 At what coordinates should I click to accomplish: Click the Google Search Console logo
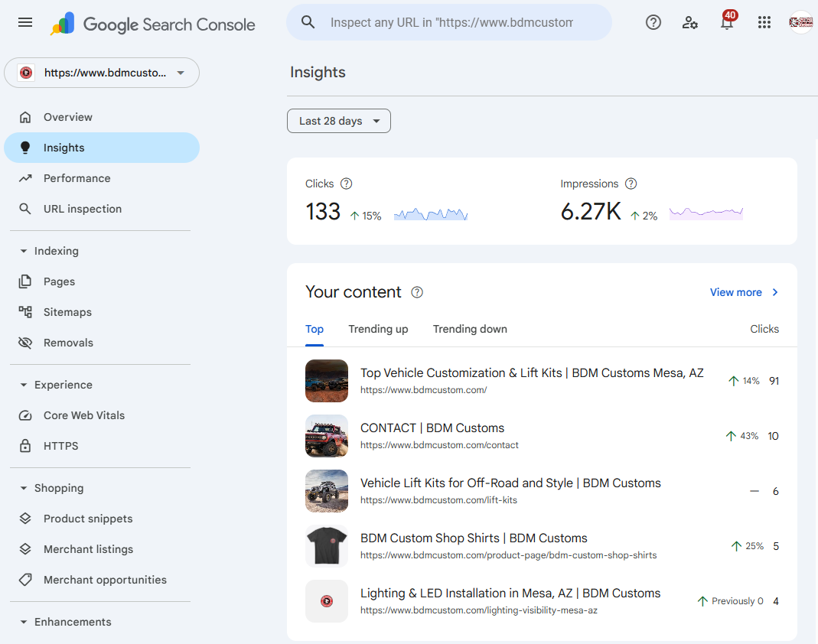tap(153, 24)
